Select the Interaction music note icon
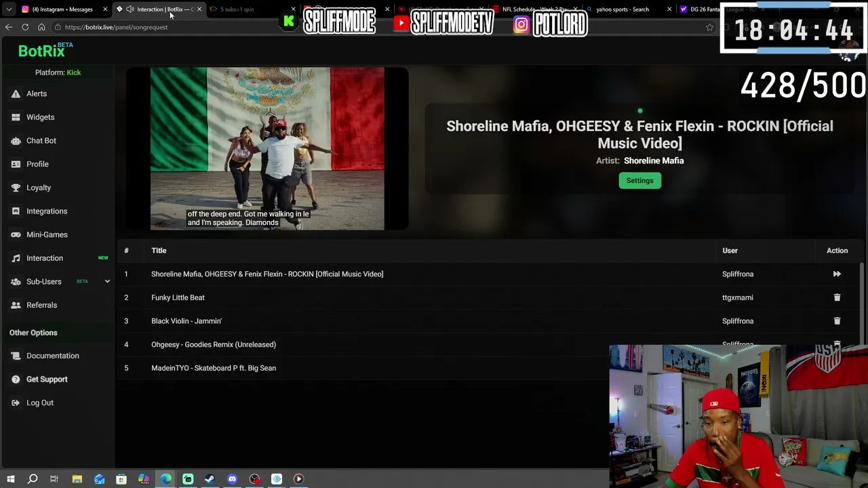 [16, 258]
